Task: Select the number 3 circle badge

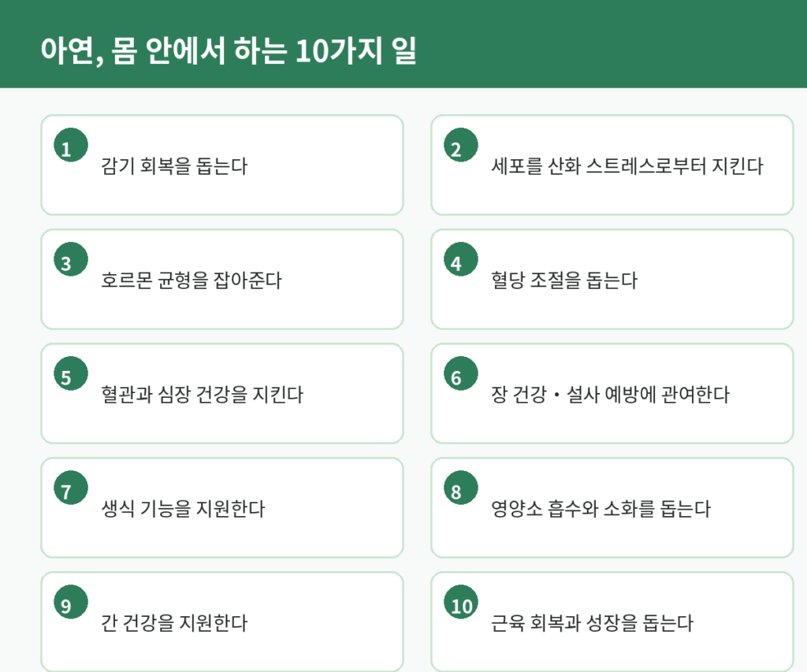Action: (70, 259)
